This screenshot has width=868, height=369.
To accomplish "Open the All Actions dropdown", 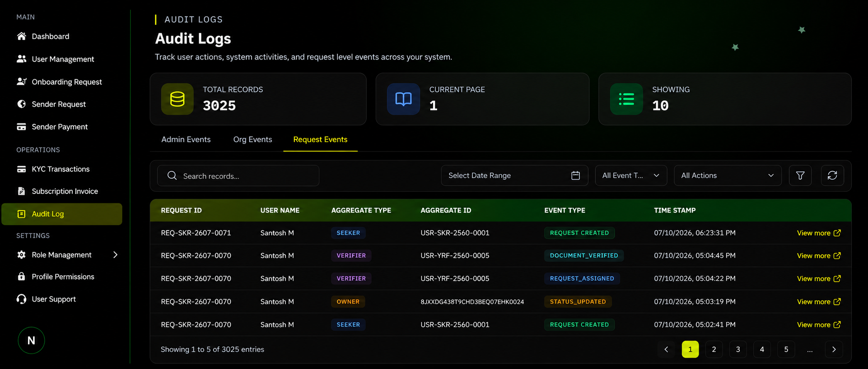I will coord(728,175).
